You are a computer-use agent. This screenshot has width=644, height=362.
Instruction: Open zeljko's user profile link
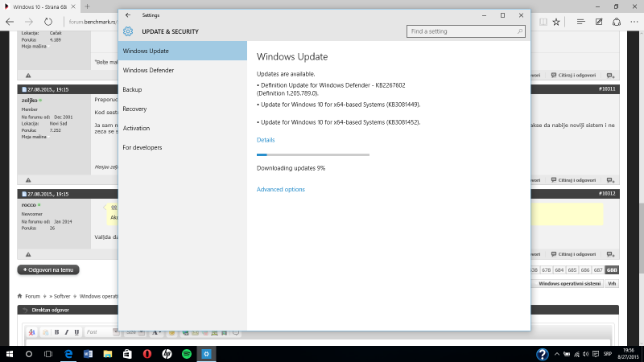pyautogui.click(x=29, y=100)
